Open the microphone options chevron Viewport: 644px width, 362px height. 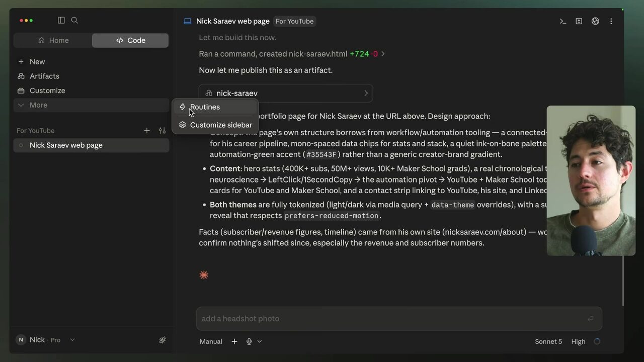260,341
